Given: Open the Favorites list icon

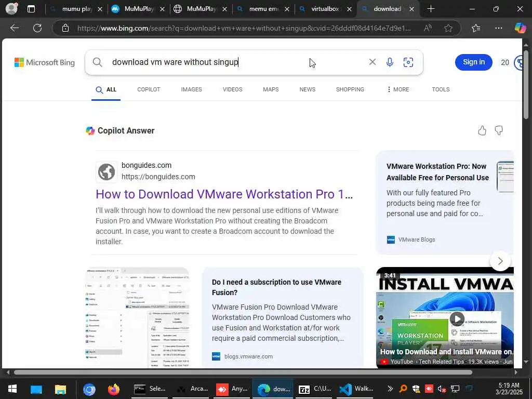Looking at the screenshot, I should point(476,28).
